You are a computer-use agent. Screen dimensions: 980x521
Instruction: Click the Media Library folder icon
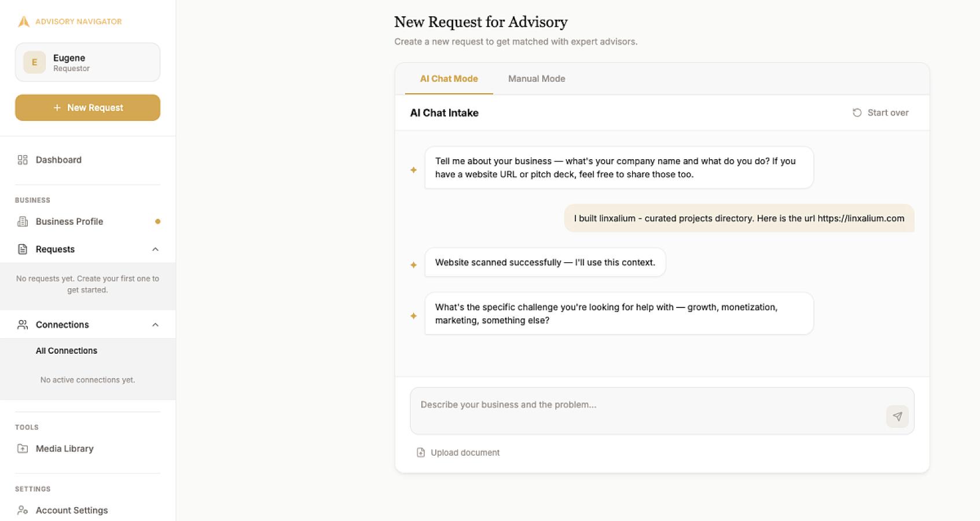point(23,449)
